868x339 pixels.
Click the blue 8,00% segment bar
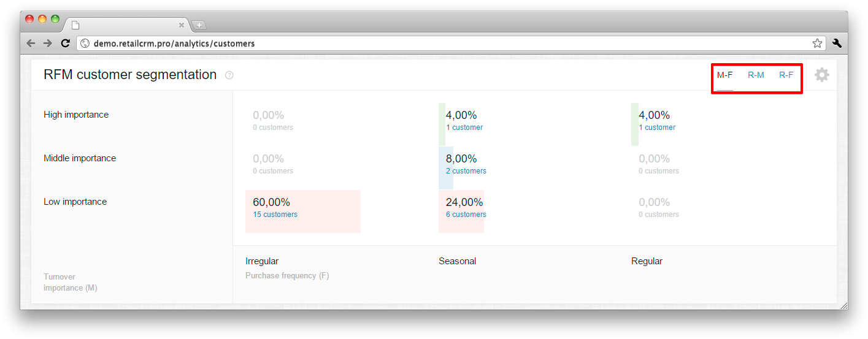pos(446,168)
